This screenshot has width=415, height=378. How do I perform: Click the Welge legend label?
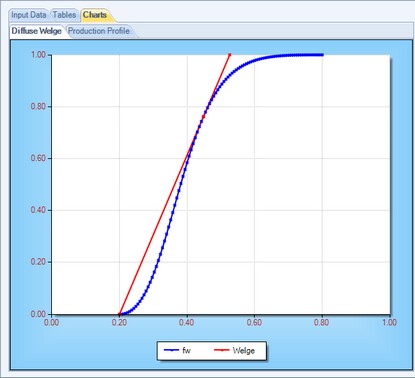(244, 350)
